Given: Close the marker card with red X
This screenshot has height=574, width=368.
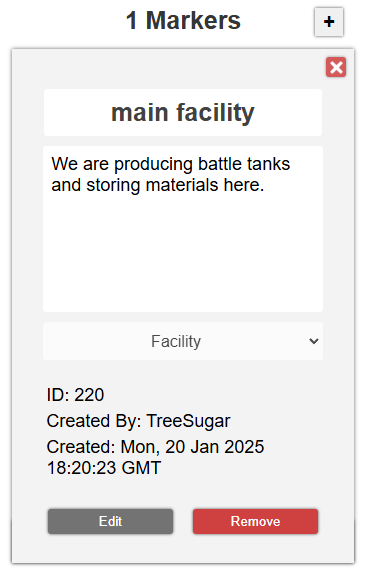Looking at the screenshot, I should point(336,67).
